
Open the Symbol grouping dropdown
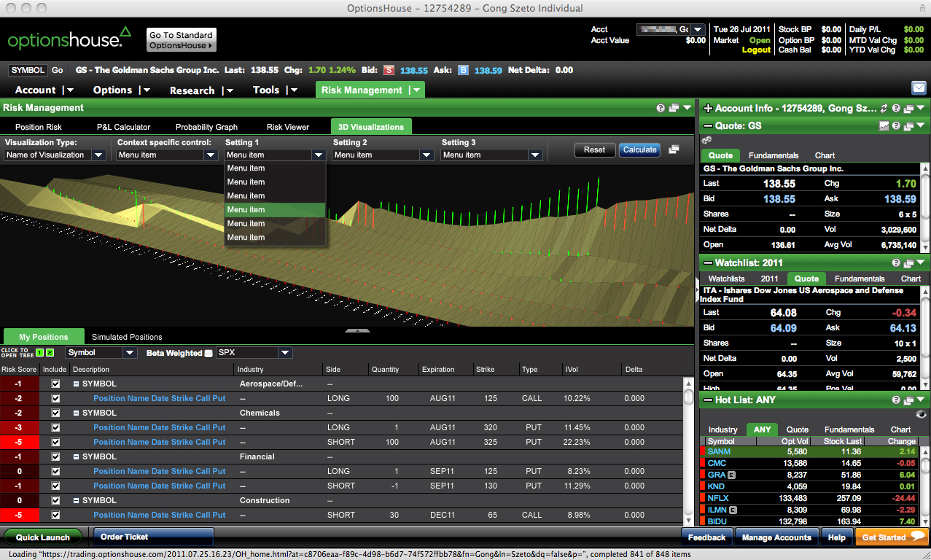[101, 353]
